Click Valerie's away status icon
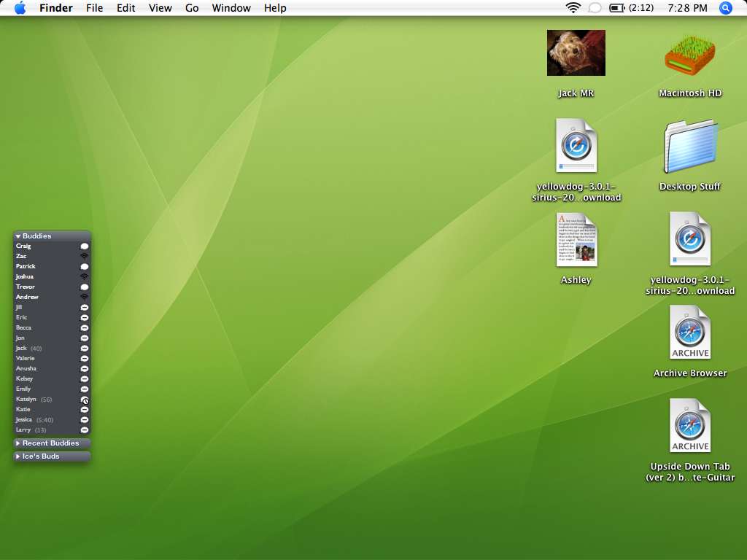Screen dimensions: 747x560 click(x=85, y=359)
